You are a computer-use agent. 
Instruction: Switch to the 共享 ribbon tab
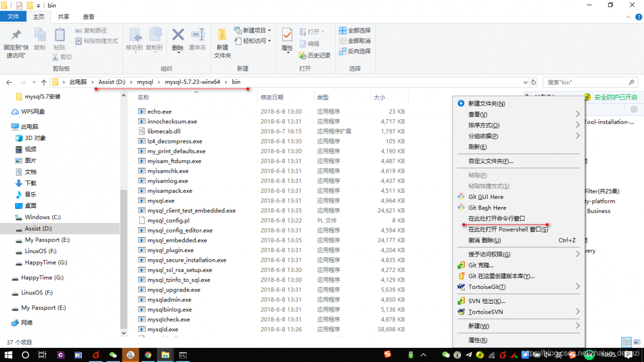(63, 17)
